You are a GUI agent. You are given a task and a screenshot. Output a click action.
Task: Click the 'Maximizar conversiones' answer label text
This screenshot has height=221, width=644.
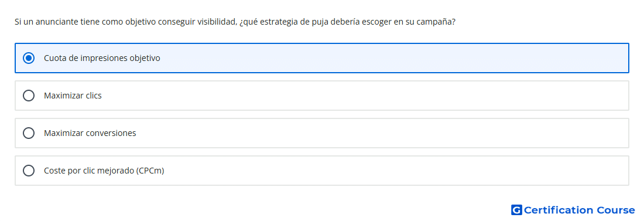pos(90,133)
